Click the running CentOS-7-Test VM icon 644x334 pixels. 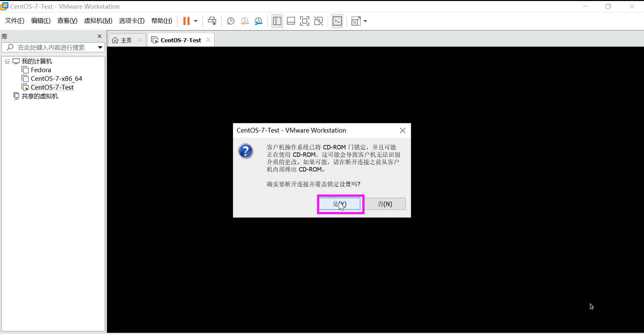tap(25, 87)
